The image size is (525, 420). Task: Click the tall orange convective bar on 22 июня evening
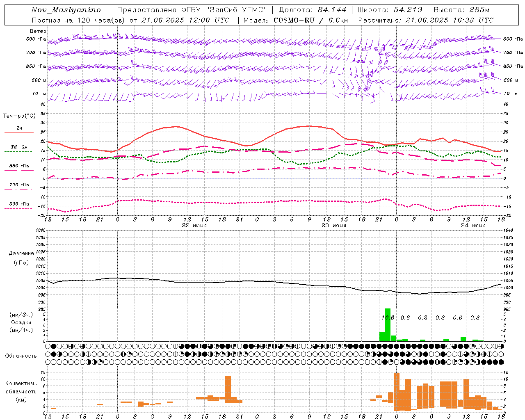[x=228, y=390]
